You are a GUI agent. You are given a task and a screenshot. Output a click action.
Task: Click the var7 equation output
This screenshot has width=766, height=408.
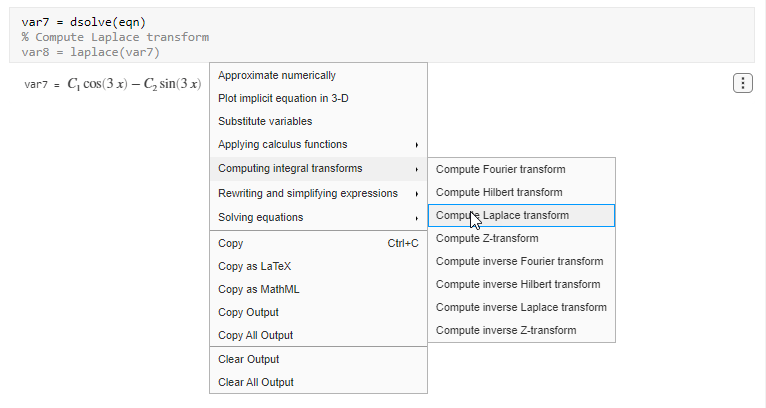point(134,85)
